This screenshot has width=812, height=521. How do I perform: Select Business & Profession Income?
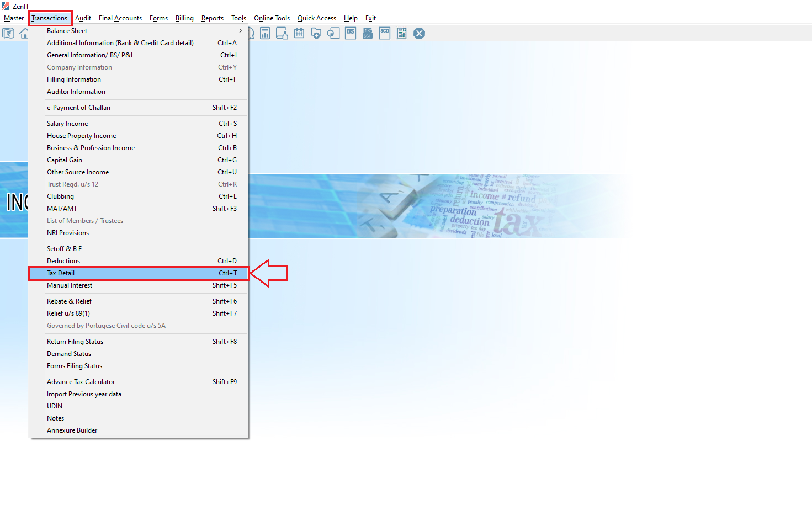[138, 148]
